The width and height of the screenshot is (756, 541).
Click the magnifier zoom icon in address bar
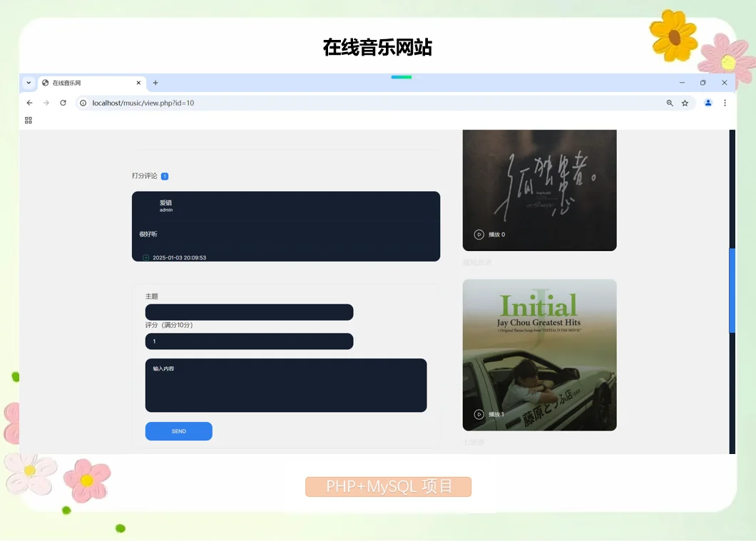pyautogui.click(x=669, y=103)
